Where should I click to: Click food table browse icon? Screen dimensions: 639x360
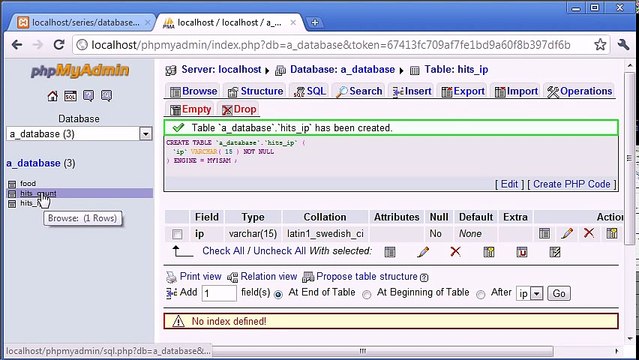tap(12, 184)
